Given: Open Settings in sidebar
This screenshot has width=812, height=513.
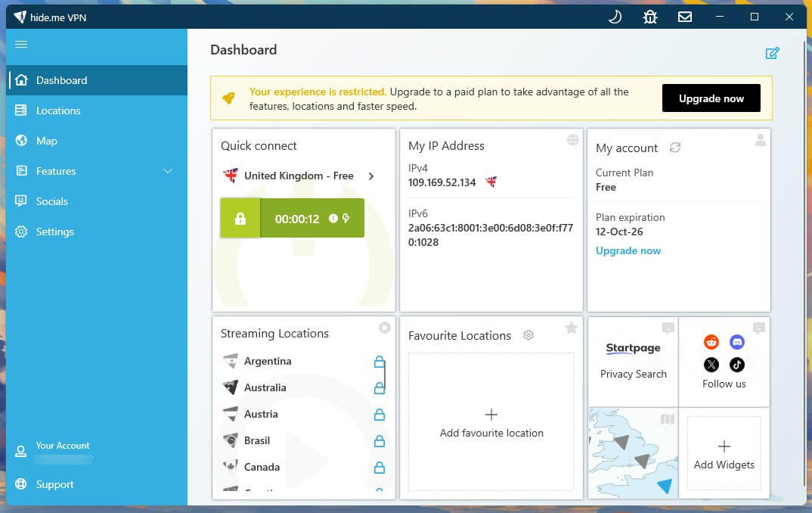Looking at the screenshot, I should click(97, 232).
